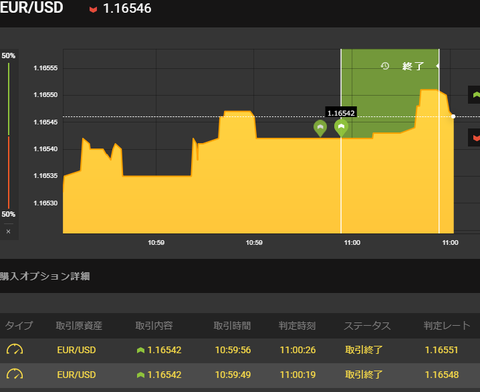
Task: Click the 1.16550 price axis label
Action: [46, 95]
